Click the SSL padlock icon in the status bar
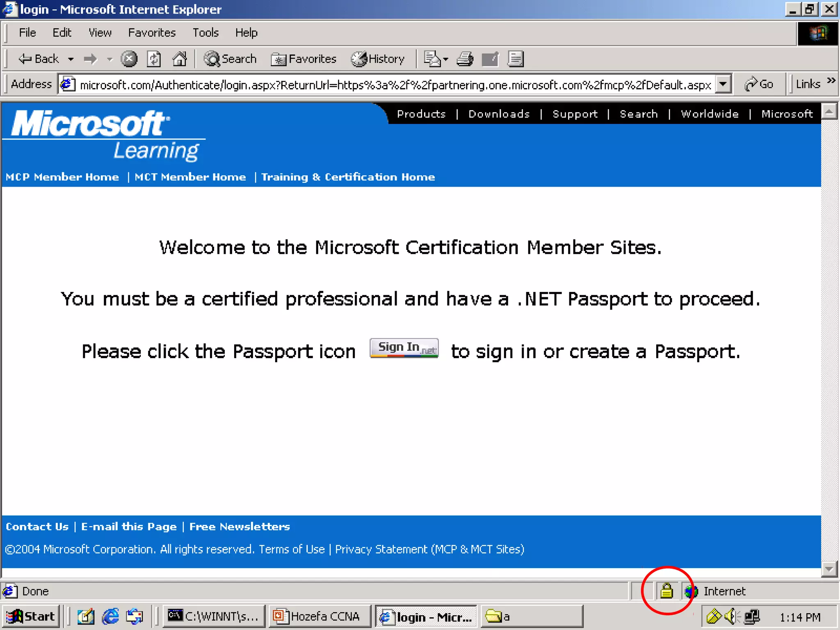 tap(667, 591)
